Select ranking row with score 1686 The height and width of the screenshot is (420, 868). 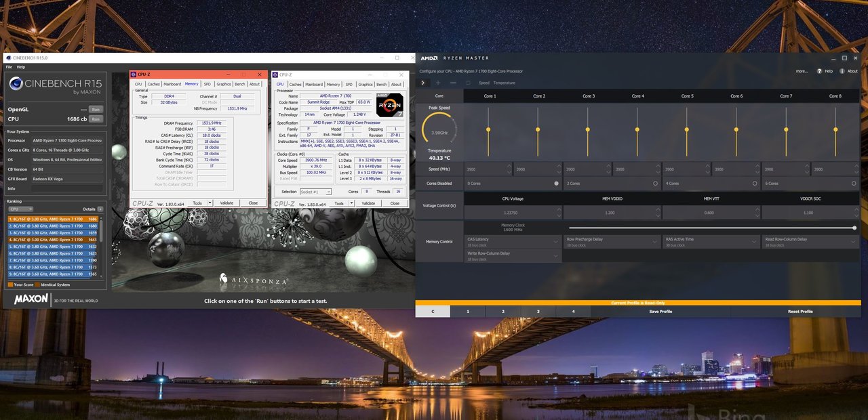click(53, 219)
